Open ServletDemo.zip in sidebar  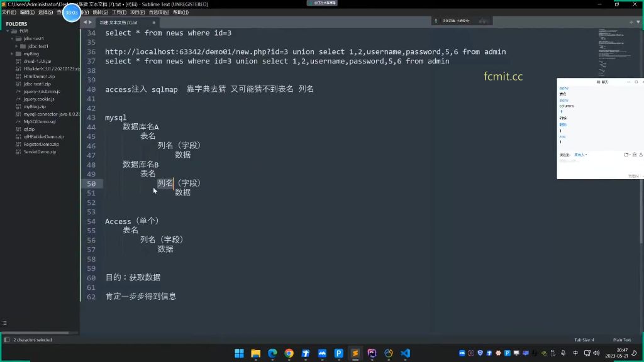click(40, 152)
